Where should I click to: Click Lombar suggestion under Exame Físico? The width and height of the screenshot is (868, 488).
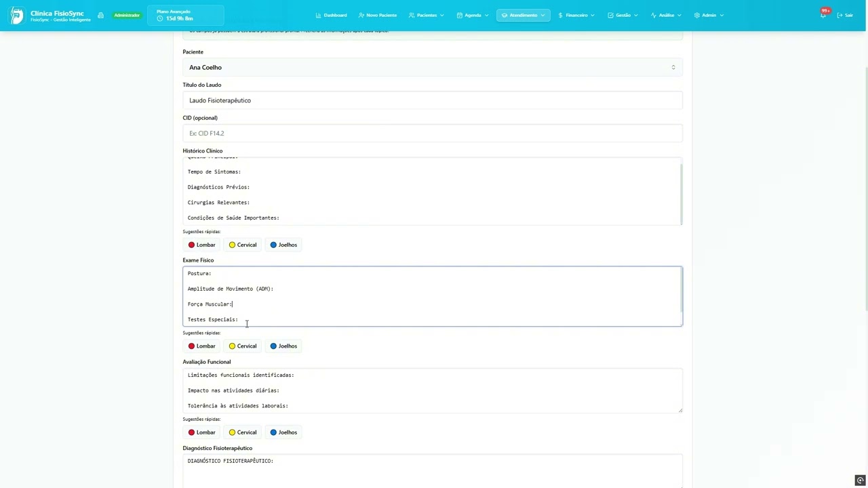click(202, 346)
